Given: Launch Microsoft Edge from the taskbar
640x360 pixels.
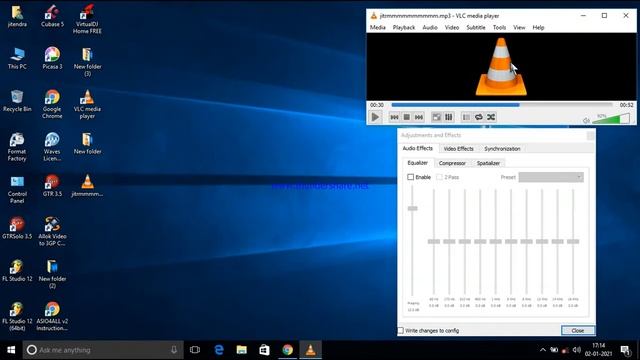Looking at the screenshot, I should click(219, 350).
